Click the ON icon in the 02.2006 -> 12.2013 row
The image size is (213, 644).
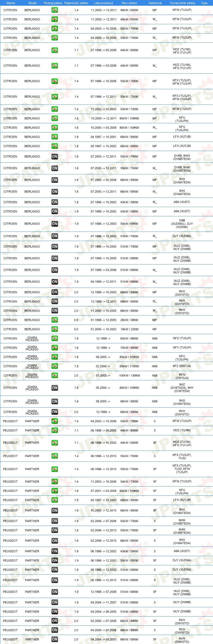55,530
